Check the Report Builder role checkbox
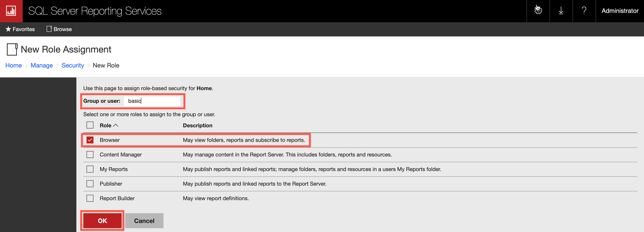644x232 pixels. pos(90,198)
